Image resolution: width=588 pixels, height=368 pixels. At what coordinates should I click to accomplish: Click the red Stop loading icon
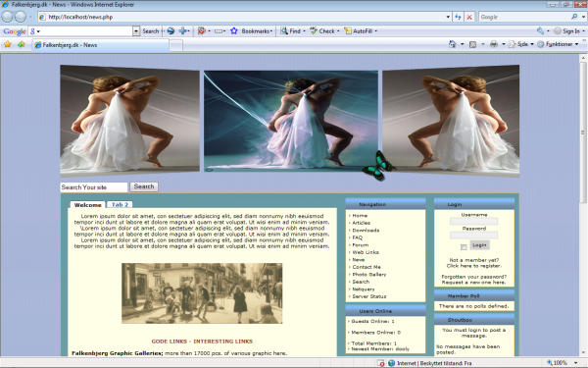click(469, 17)
